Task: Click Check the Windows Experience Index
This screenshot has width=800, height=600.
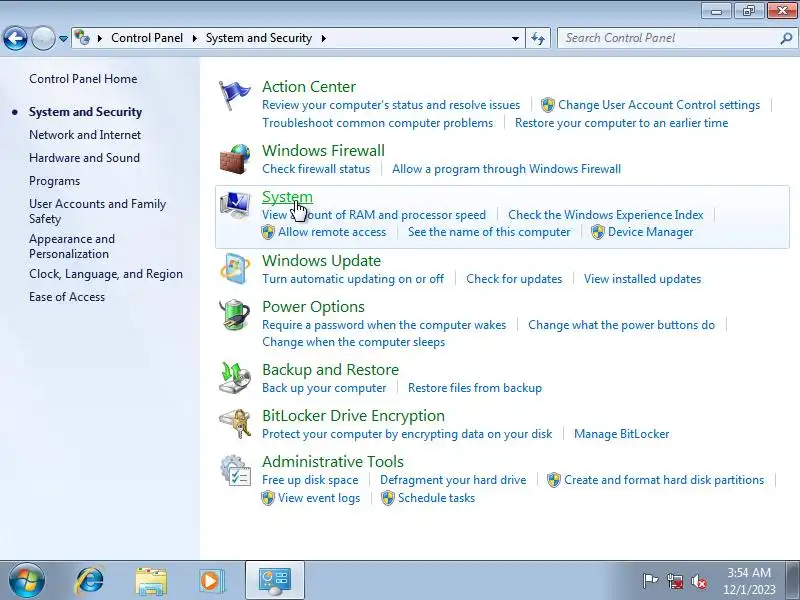Action: 606,215
